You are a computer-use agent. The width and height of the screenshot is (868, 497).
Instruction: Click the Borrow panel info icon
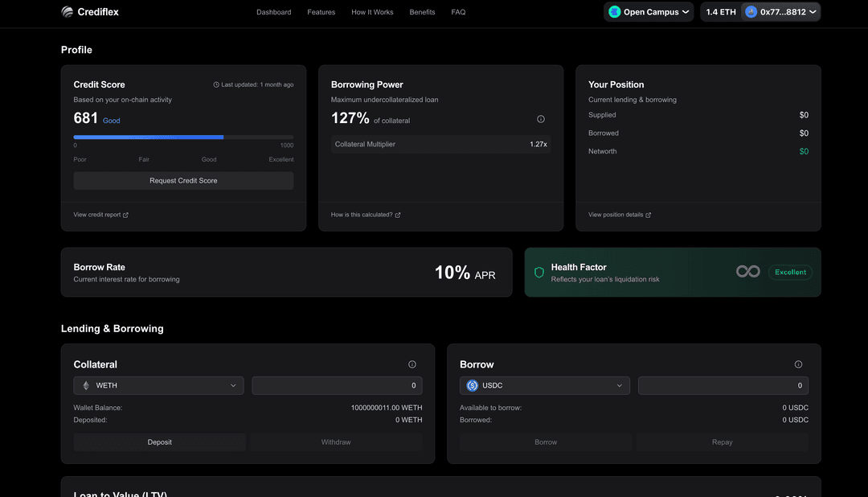coord(798,364)
